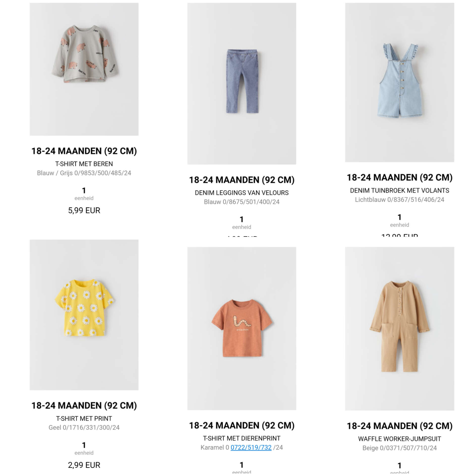This screenshot has width=476, height=476.
Task: Open the orange worm t-shirt image
Action: (241, 328)
